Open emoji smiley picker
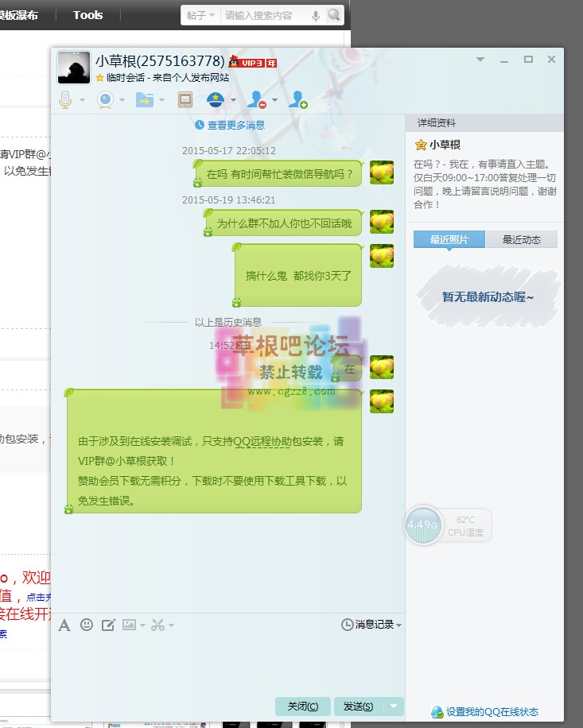Screen dimensions: 583x728 pos(87,625)
